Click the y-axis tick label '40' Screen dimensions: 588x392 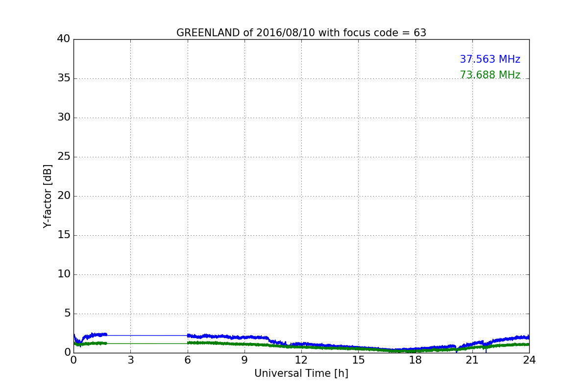pos(64,39)
